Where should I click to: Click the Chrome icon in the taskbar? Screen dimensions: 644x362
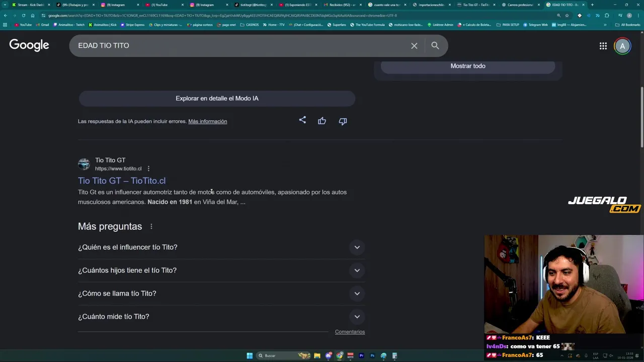[340, 355]
